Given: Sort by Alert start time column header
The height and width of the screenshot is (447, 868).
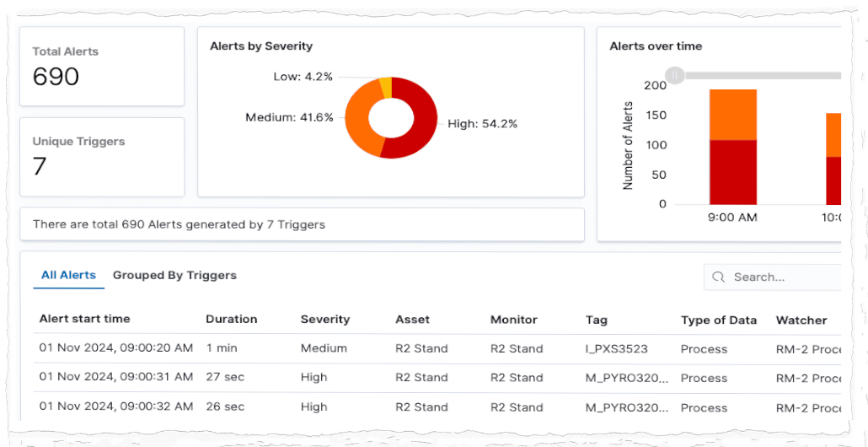Looking at the screenshot, I should point(85,319).
